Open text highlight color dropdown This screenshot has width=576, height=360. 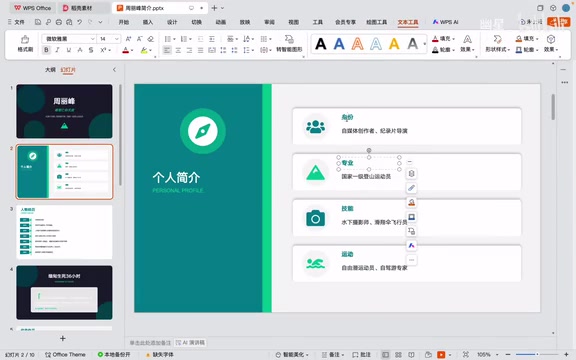pos(151,50)
